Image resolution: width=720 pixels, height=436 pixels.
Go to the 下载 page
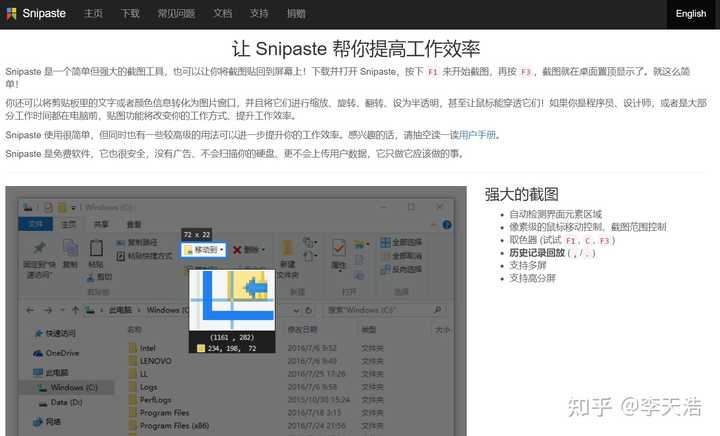pyautogui.click(x=130, y=14)
